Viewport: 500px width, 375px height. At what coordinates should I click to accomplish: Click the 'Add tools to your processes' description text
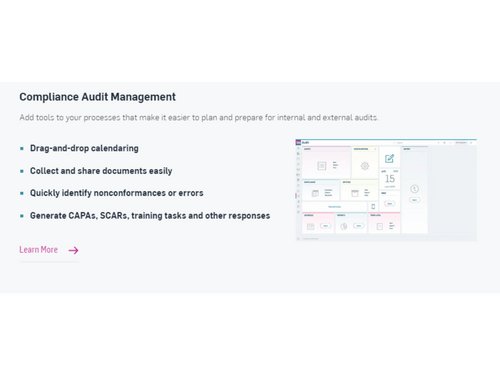(x=199, y=118)
